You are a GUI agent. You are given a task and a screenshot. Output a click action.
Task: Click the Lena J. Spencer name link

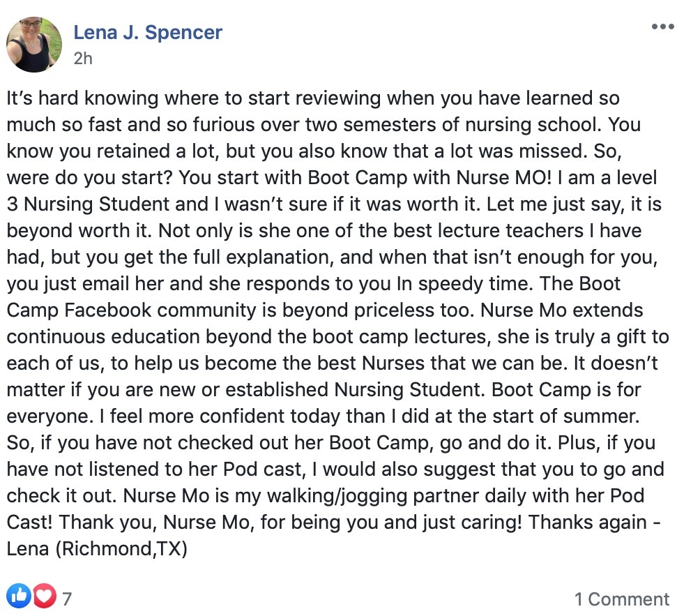(148, 32)
